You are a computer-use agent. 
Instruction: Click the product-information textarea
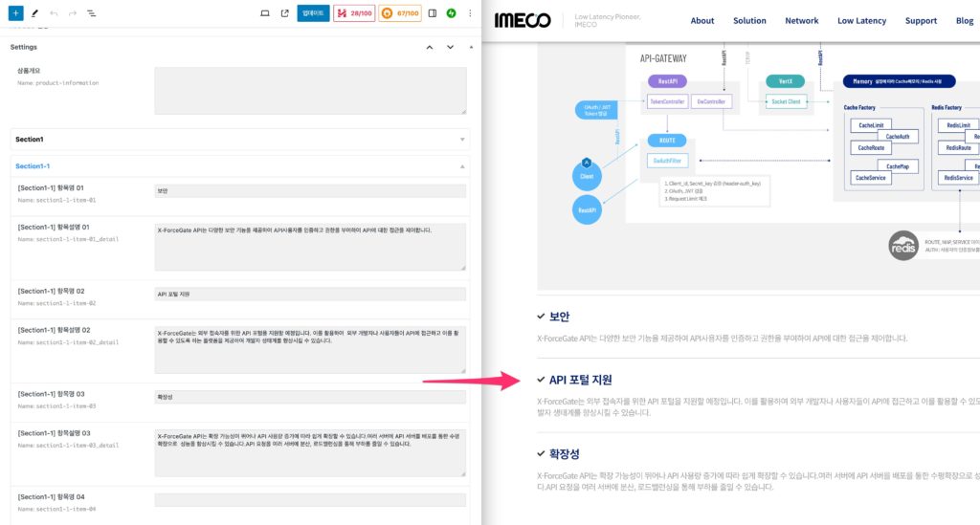(310, 91)
